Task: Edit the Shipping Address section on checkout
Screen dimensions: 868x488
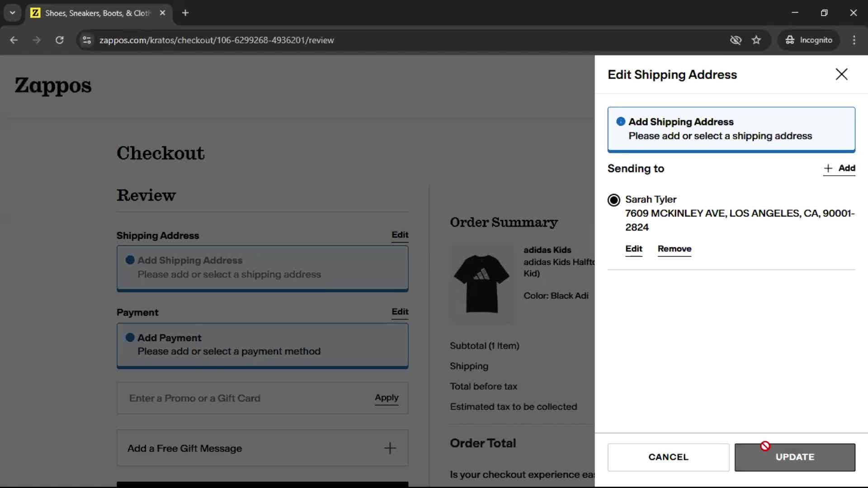Action: [400, 235]
